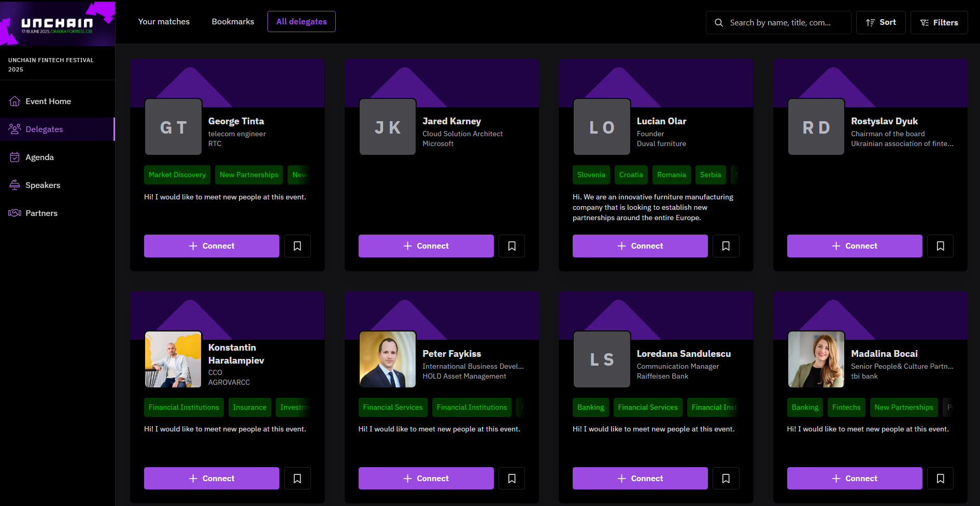
Task: Bookmark George Tinta's profile
Action: tap(297, 246)
